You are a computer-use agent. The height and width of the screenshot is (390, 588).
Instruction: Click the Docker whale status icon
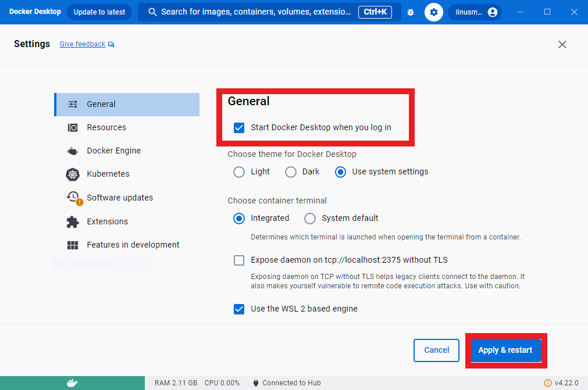pos(72,383)
